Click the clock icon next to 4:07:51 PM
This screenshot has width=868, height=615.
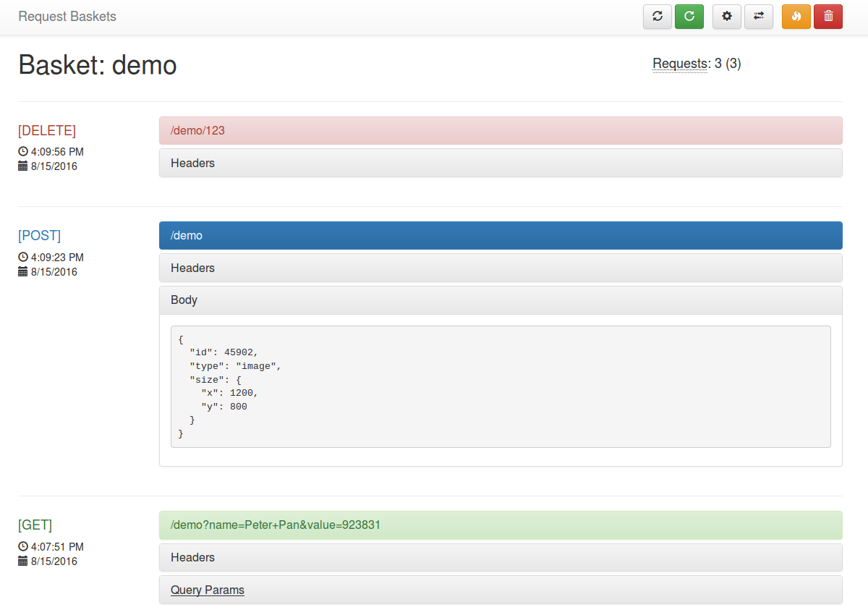(22, 546)
